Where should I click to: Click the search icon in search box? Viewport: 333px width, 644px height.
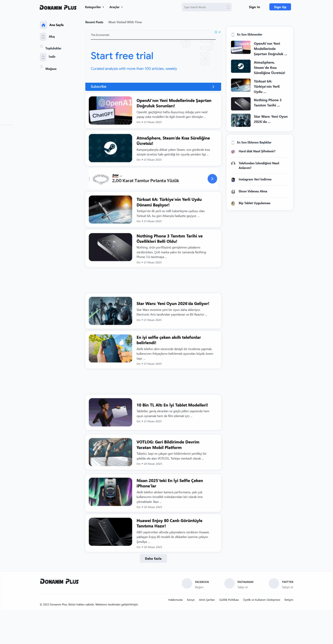point(228,7)
